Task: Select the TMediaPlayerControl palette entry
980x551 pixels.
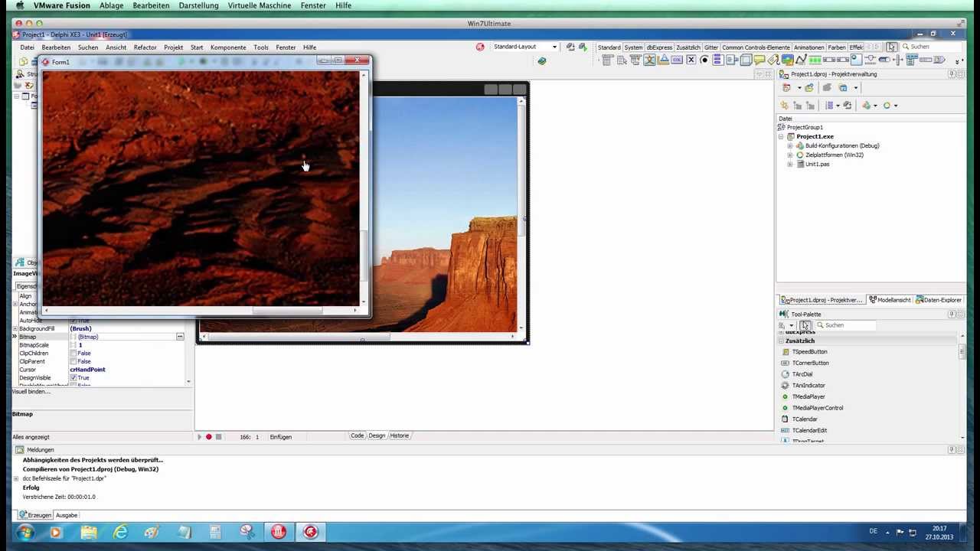Action: click(x=817, y=408)
